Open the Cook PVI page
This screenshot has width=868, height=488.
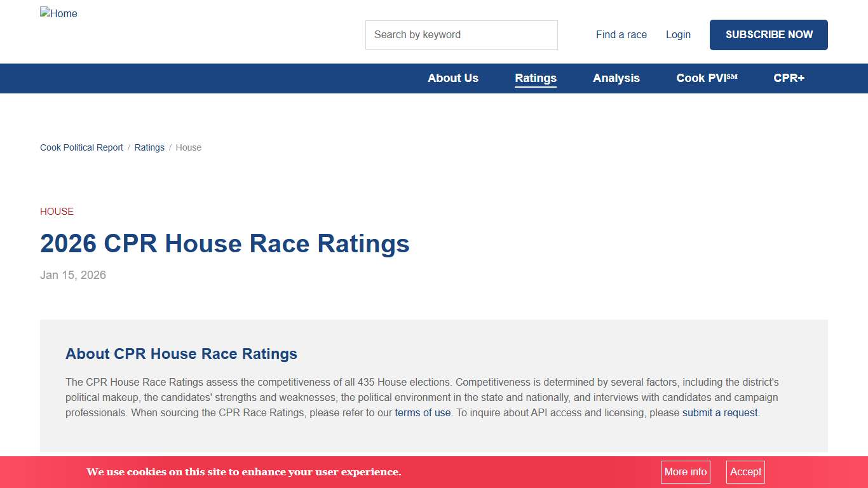coord(707,78)
